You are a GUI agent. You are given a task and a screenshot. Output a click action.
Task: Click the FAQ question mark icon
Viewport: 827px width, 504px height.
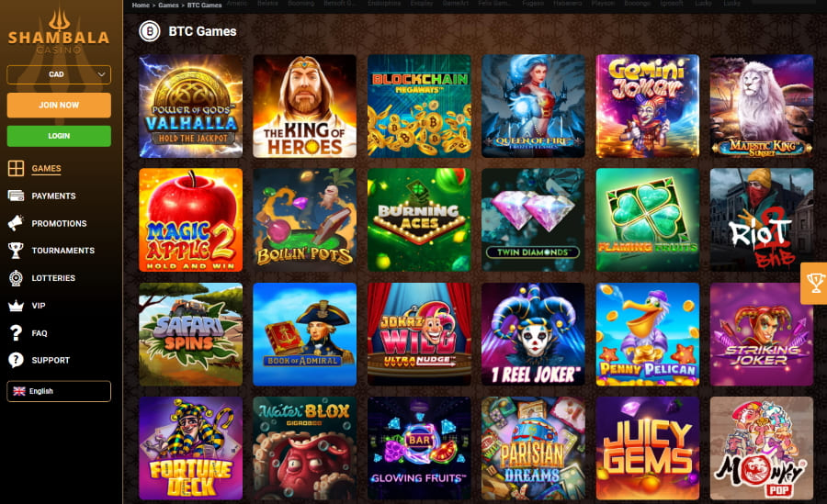pos(16,332)
